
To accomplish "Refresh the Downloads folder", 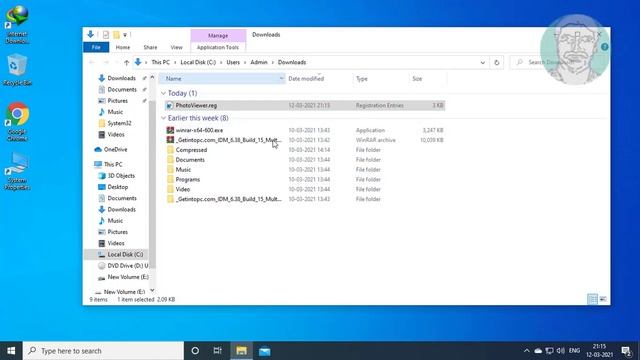I will [497, 62].
